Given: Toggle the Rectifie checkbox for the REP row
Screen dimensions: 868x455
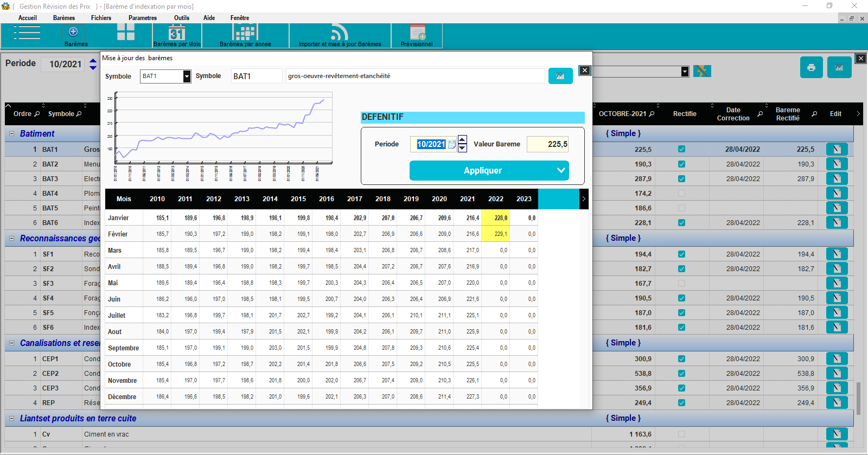Looking at the screenshot, I should pos(681,403).
